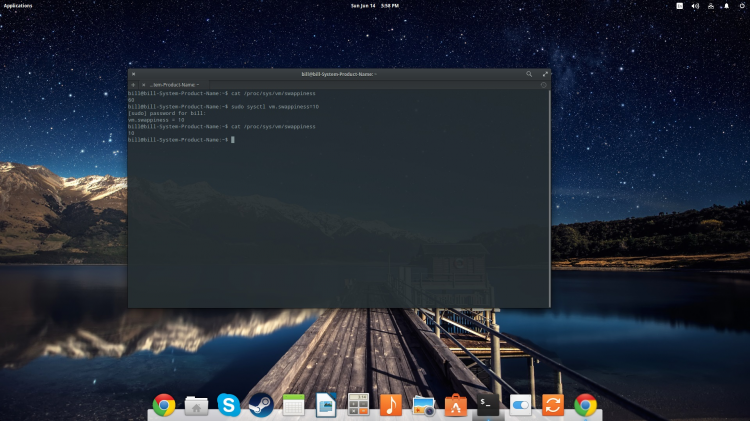Open the Music app in dock
Viewport: 750px width, 421px height.
pos(391,405)
